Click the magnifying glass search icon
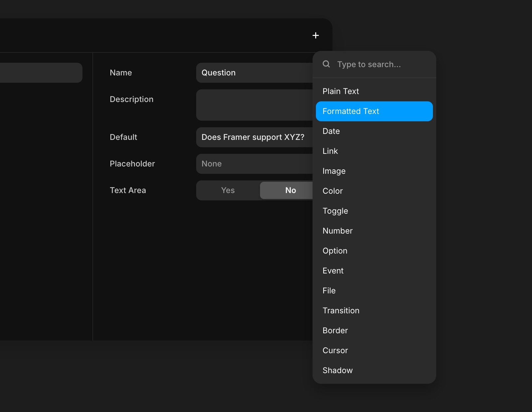Screen dimensions: 532x412 pyautogui.click(x=326, y=64)
